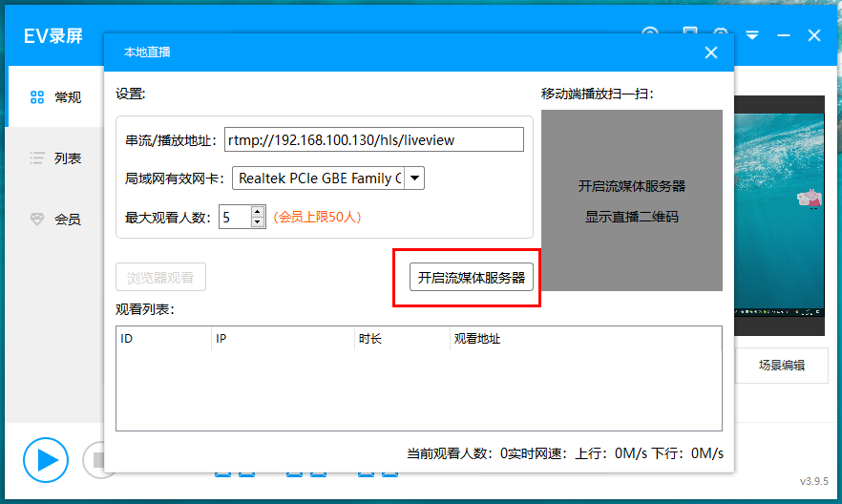The height and width of the screenshot is (504, 842).
Task: Switch to the 列表 sidebar tab
Action: point(55,158)
